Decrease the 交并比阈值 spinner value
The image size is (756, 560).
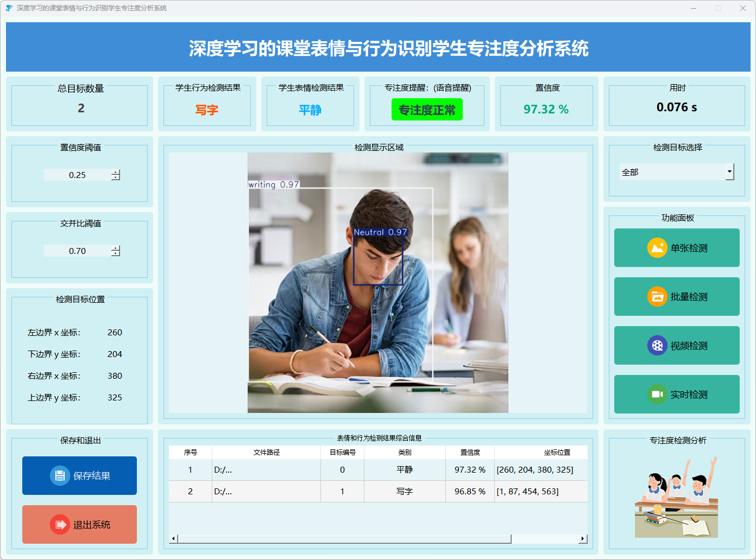pos(116,253)
